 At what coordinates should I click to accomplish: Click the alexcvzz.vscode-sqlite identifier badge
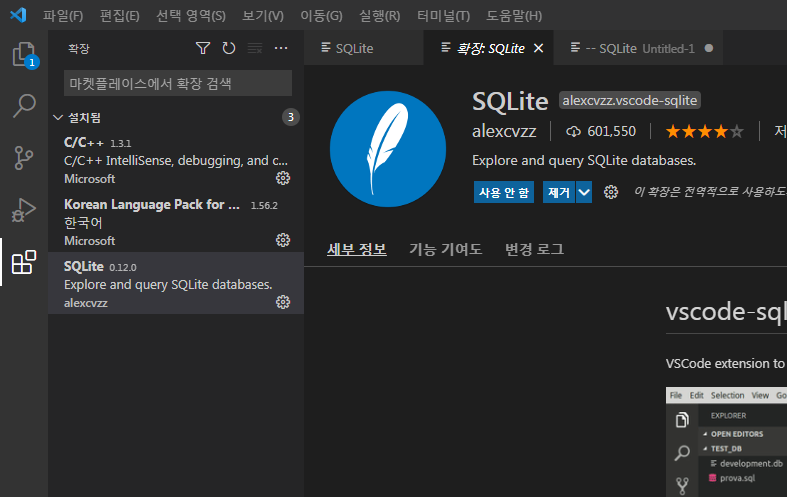[629, 100]
